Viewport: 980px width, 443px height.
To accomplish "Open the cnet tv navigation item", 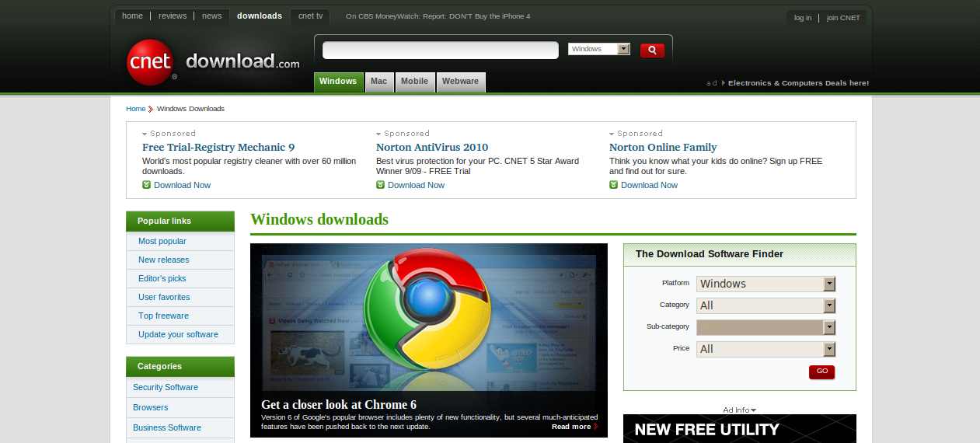I will point(310,16).
